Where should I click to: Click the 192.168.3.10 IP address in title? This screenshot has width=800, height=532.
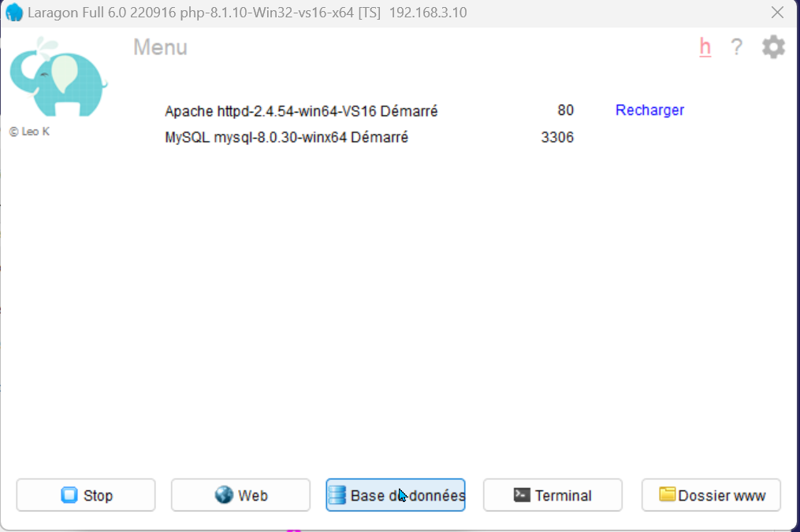tap(427, 13)
